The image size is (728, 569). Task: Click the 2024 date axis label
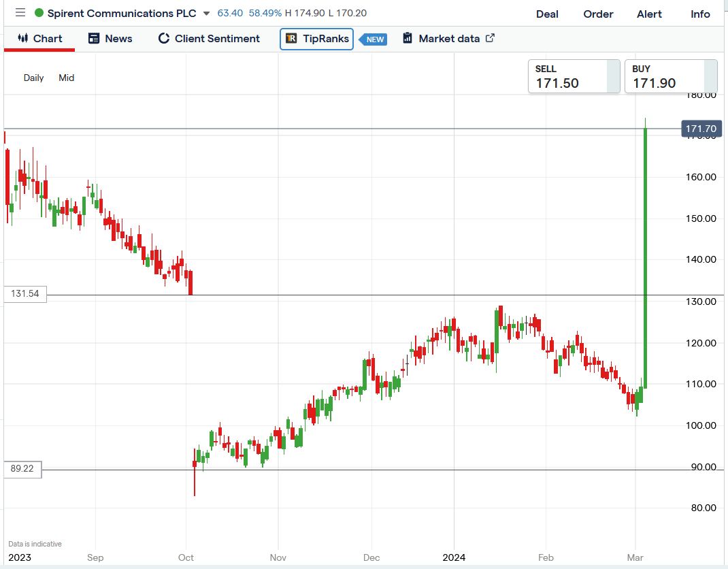click(454, 557)
